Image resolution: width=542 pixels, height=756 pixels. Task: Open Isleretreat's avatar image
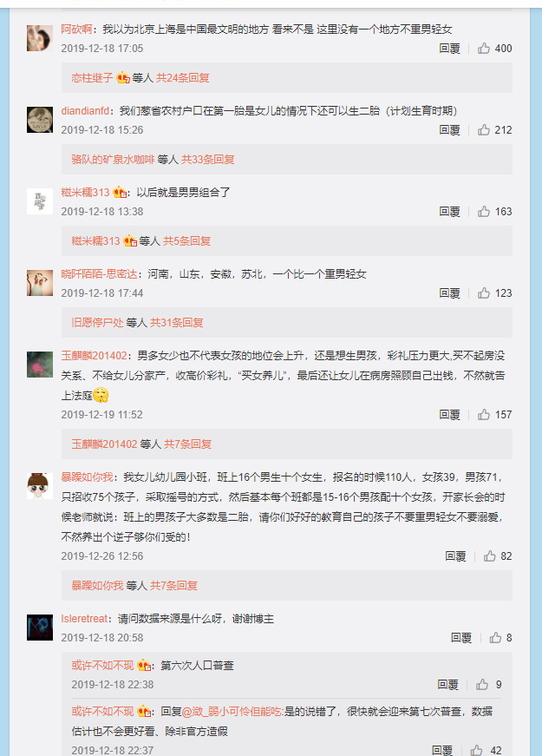40,628
